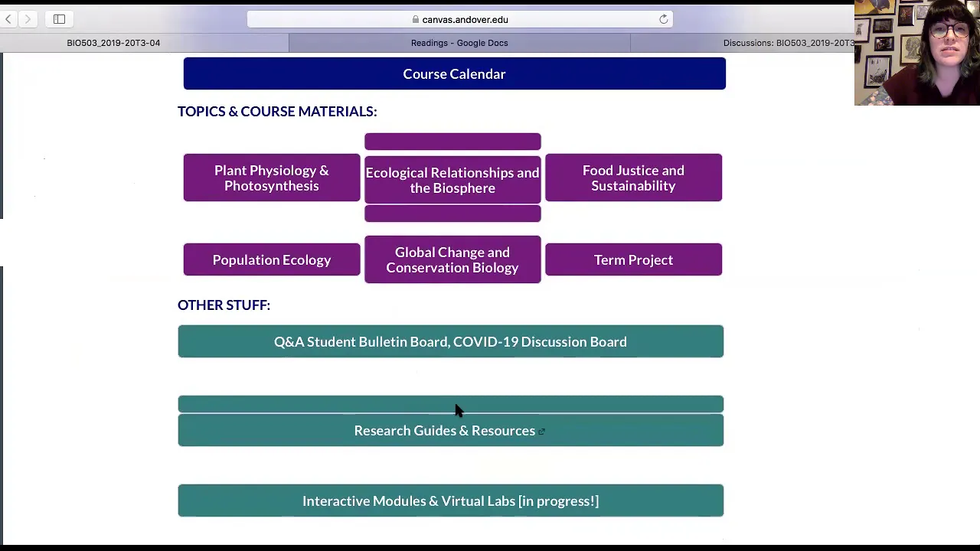Click the OTHER STUFF heading
Image resolution: width=980 pixels, height=551 pixels.
point(224,305)
